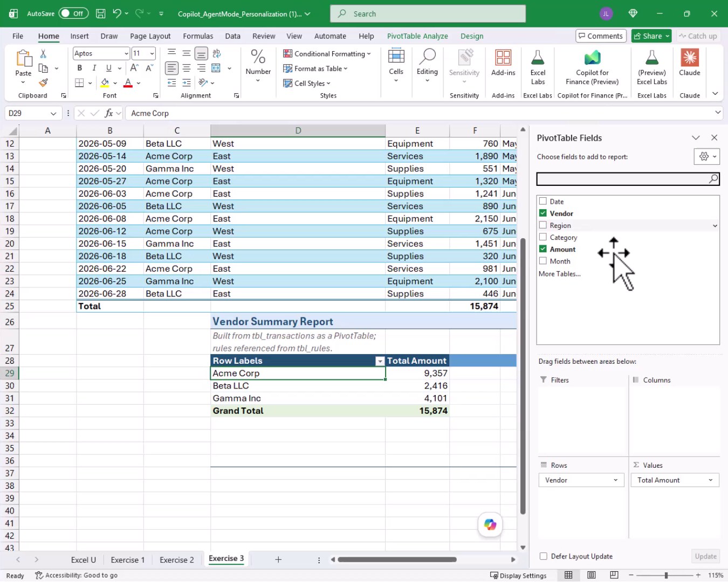Switch to Page Break Preview
The image size is (728, 582).
614,575
